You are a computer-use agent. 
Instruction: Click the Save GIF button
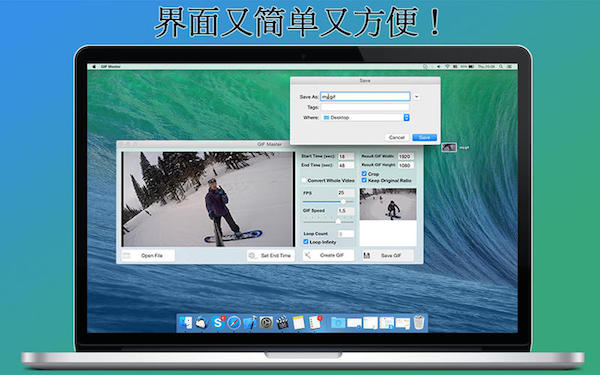click(387, 255)
